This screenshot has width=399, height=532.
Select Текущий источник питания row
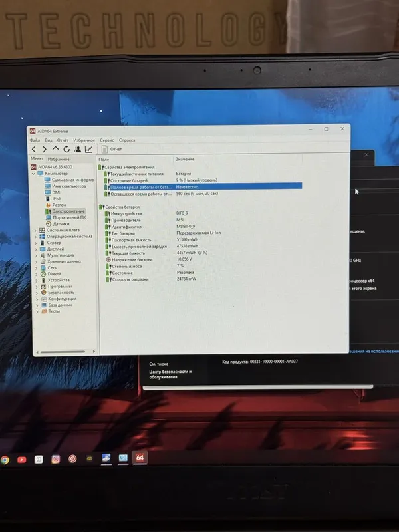tap(203, 174)
